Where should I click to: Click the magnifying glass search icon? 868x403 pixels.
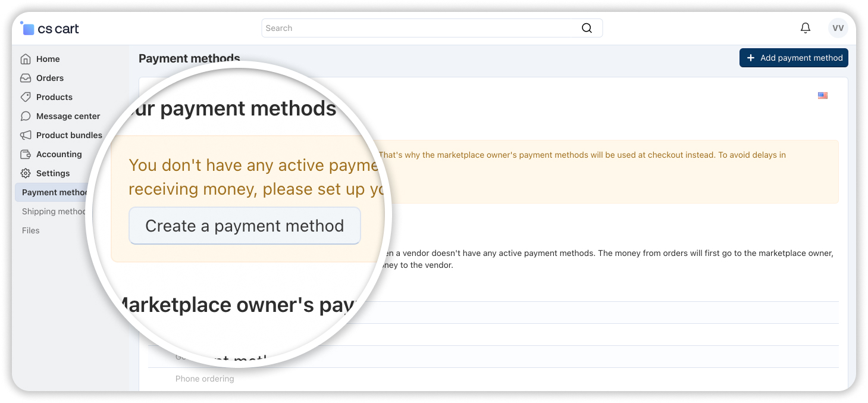587,28
